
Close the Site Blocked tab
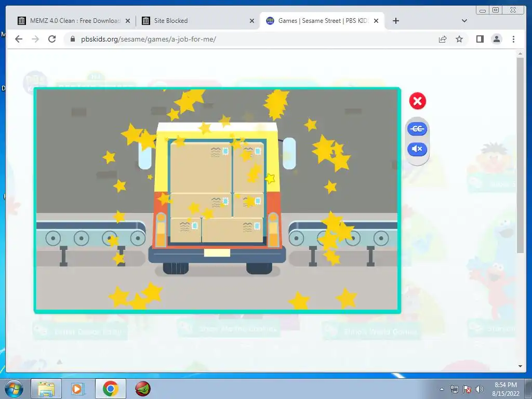coord(252,21)
